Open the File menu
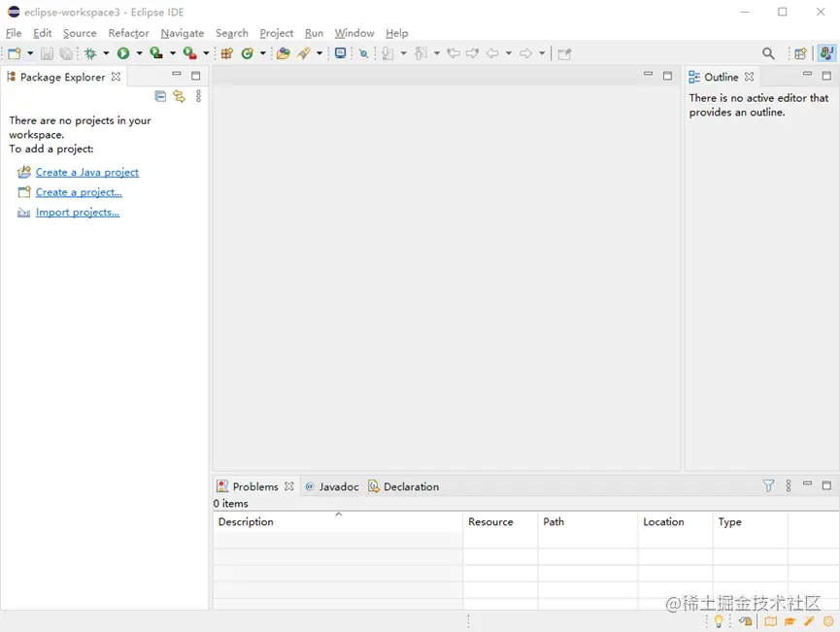Image resolution: width=840 pixels, height=632 pixels. [14, 33]
